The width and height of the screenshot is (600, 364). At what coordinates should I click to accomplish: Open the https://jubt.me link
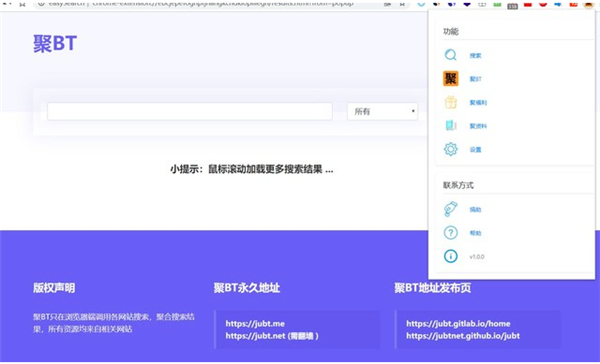255,323
